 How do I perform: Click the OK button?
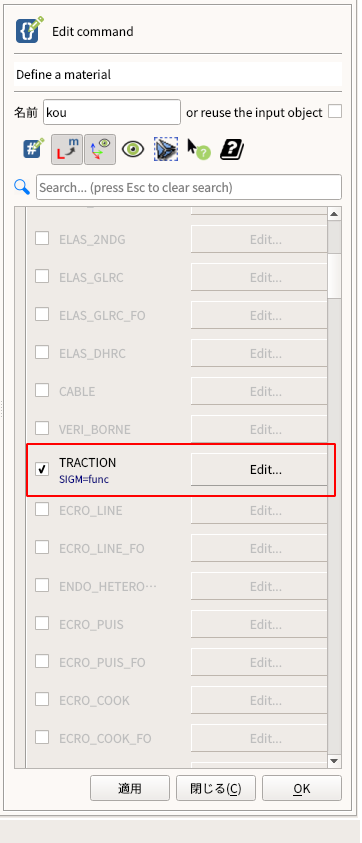tap(302, 788)
